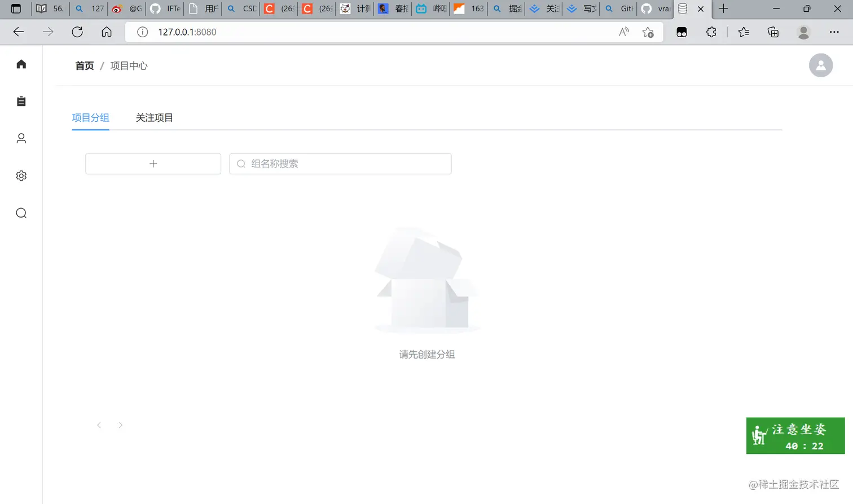
Task: Go to the previous page of groups
Action: click(99, 425)
